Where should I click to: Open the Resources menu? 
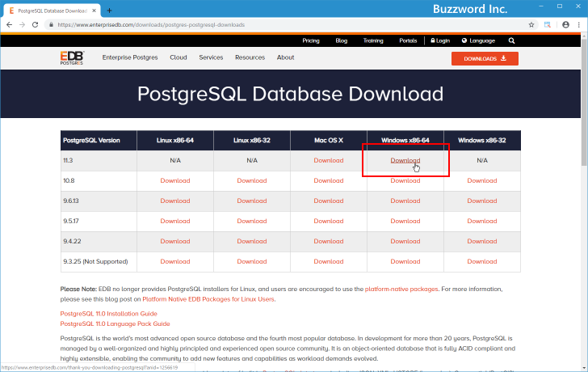[250, 57]
